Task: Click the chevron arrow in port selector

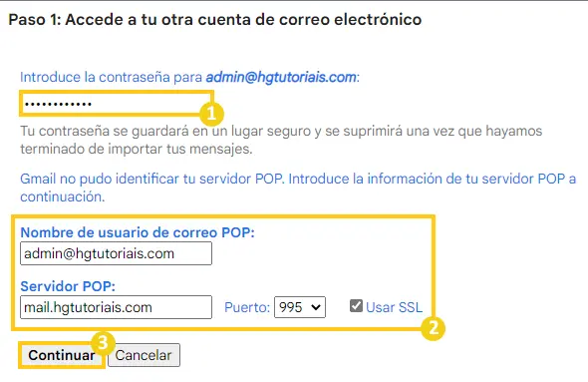Action: pos(316,307)
